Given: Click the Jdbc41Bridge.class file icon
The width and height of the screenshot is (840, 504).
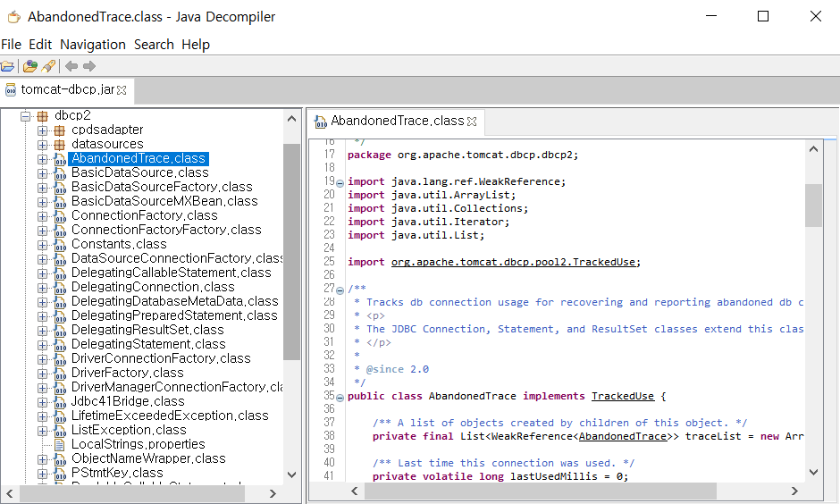Looking at the screenshot, I should coord(60,402).
